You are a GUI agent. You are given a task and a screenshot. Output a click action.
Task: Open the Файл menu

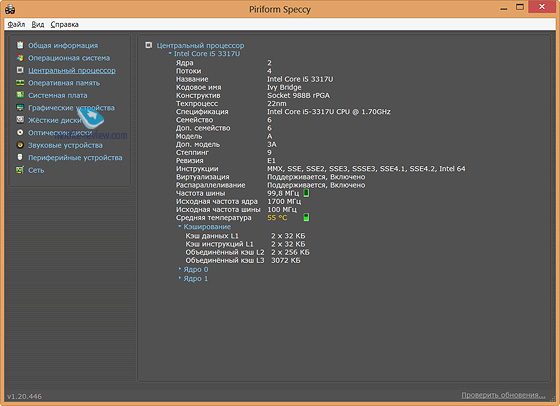coord(16,25)
